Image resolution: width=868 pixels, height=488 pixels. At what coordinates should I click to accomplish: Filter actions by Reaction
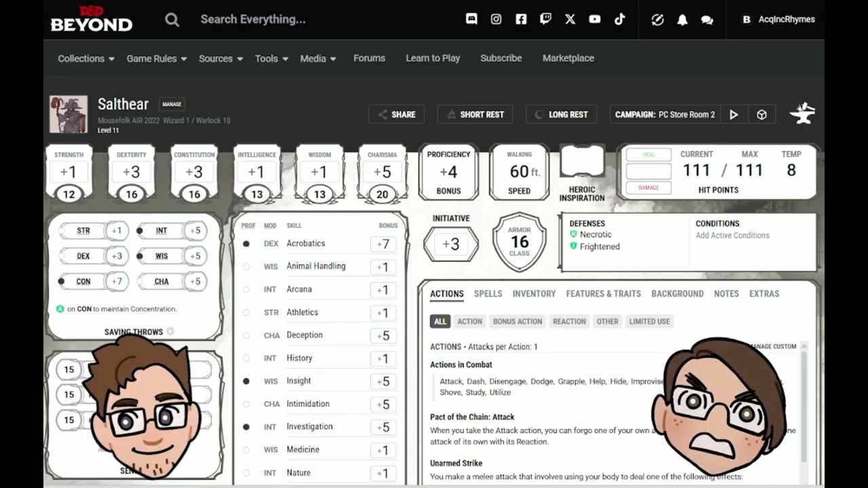[x=570, y=321]
